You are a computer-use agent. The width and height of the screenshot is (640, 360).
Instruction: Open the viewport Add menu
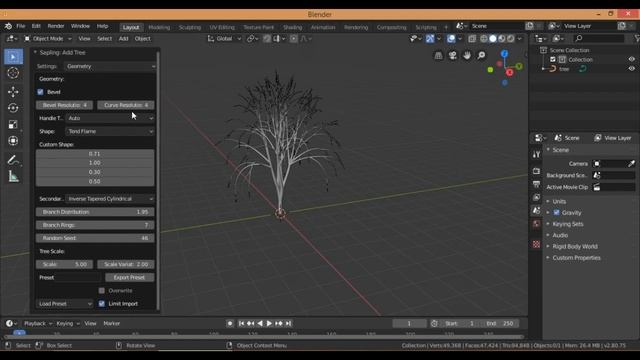point(123,38)
